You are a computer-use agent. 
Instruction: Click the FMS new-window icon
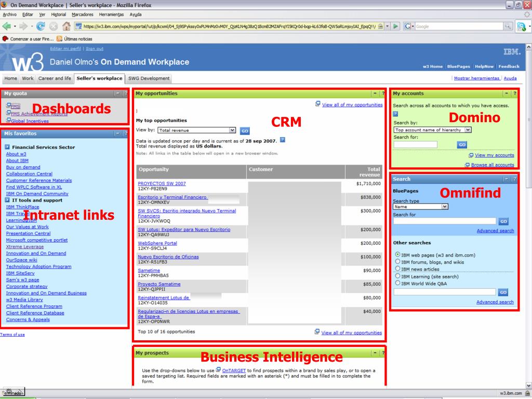tap(8, 105)
